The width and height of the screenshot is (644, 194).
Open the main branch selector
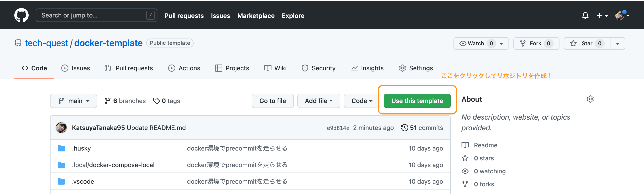[74, 101]
